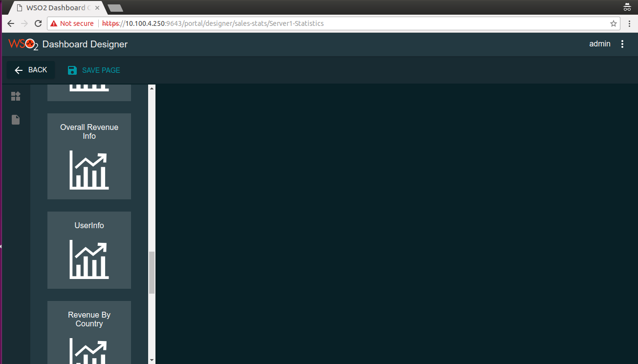Click the Chrome profile icon top right
This screenshot has width=638, height=364.
(x=627, y=7)
